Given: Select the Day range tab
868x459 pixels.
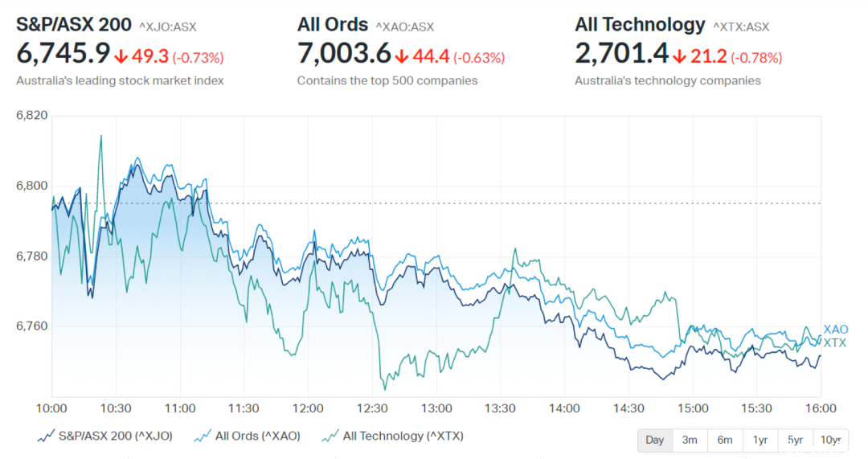Looking at the screenshot, I should click(x=655, y=441).
